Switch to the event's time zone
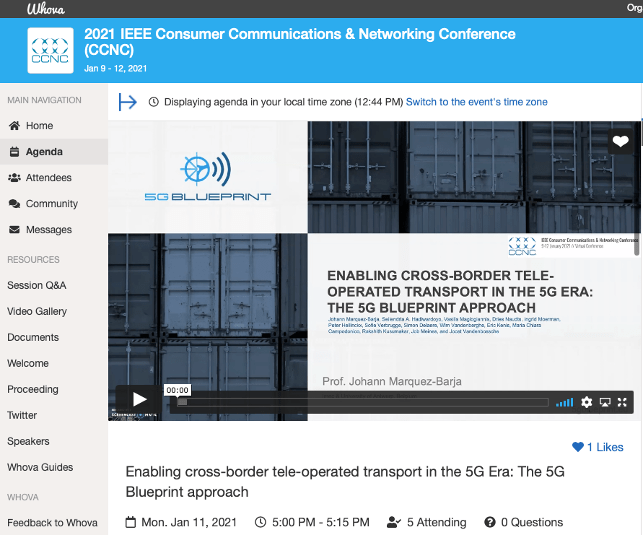Image resolution: width=643 pixels, height=535 pixels. [x=476, y=102]
